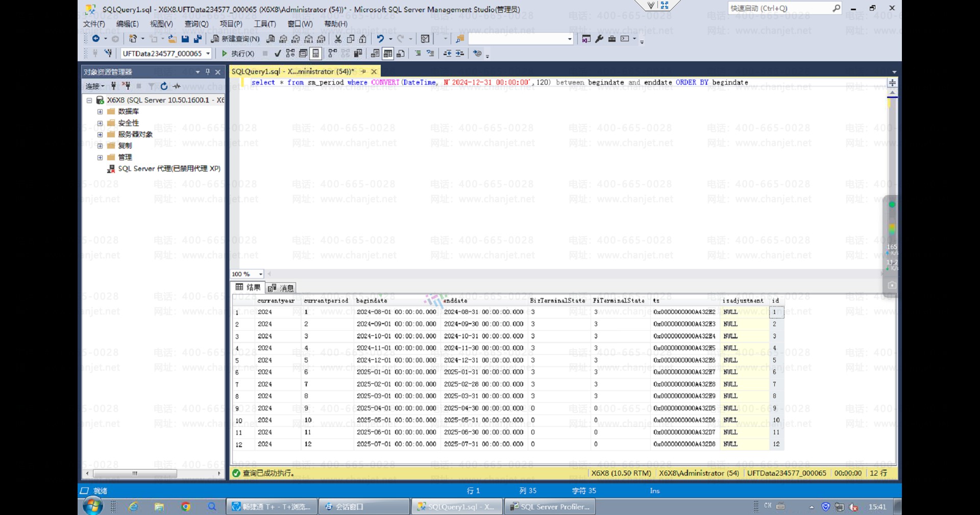Click the Properties wrench icon

pyautogui.click(x=599, y=39)
